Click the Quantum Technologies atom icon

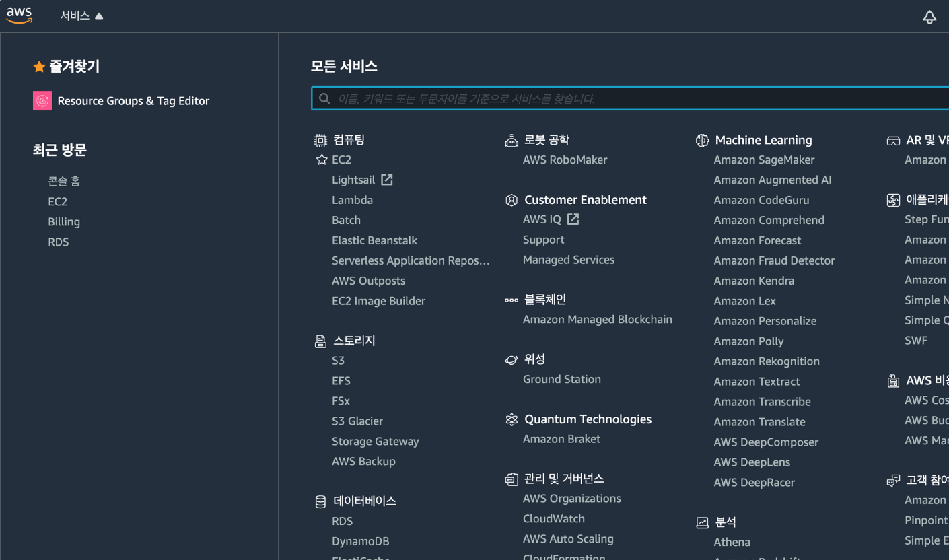(x=512, y=419)
